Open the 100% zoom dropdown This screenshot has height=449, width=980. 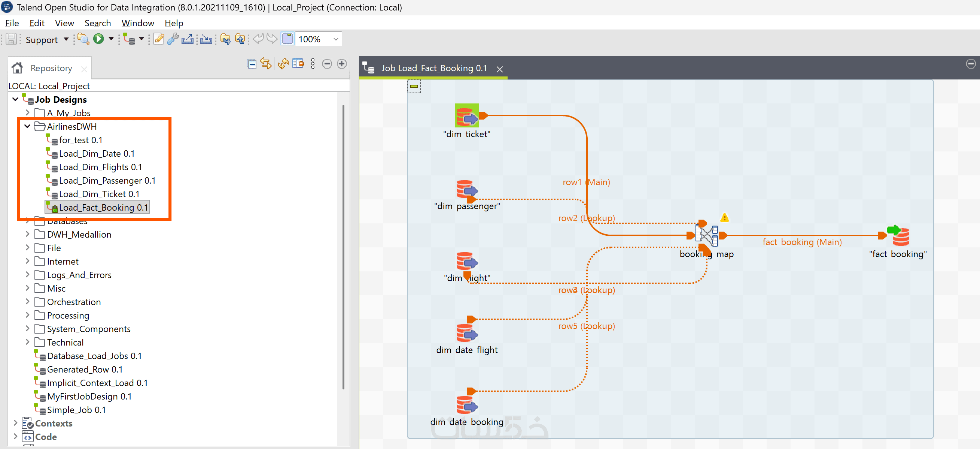[x=335, y=39]
